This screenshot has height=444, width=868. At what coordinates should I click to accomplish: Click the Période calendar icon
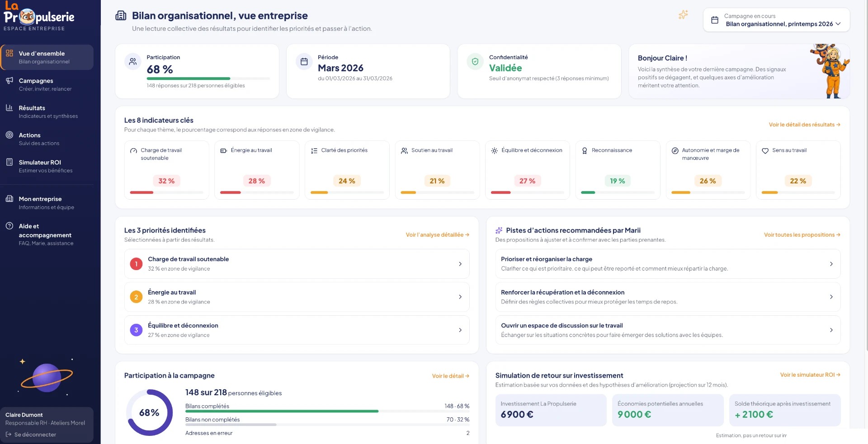[x=304, y=61]
